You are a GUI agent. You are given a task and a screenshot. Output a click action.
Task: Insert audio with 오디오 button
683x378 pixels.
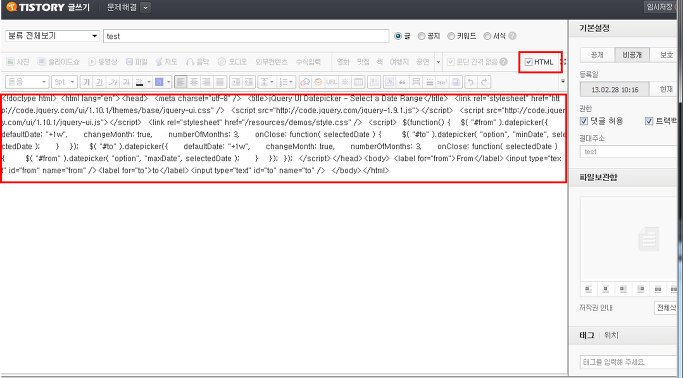[x=232, y=62]
